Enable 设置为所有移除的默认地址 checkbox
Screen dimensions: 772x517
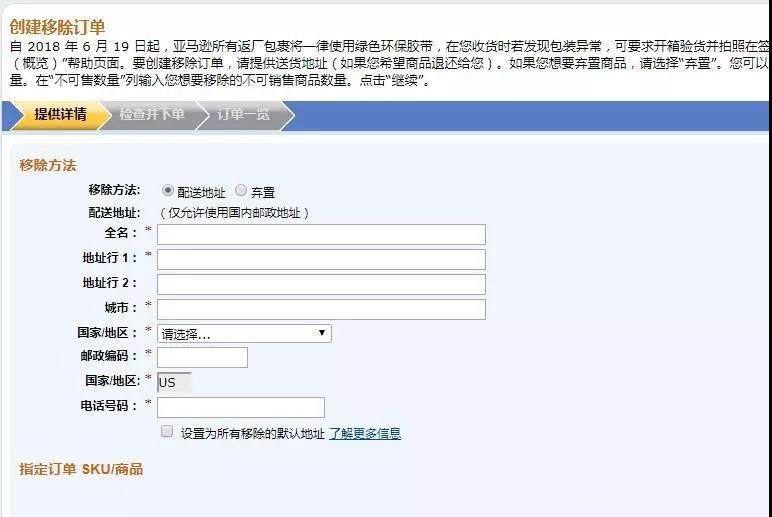pyautogui.click(x=167, y=431)
